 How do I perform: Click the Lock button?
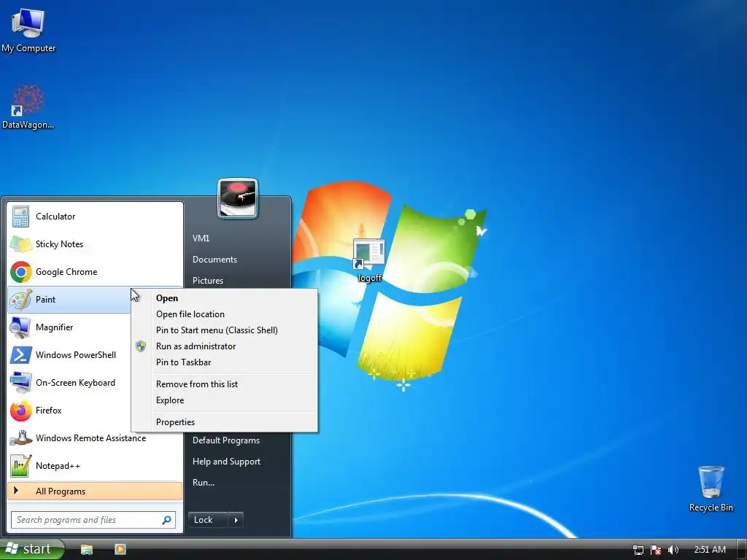208,520
